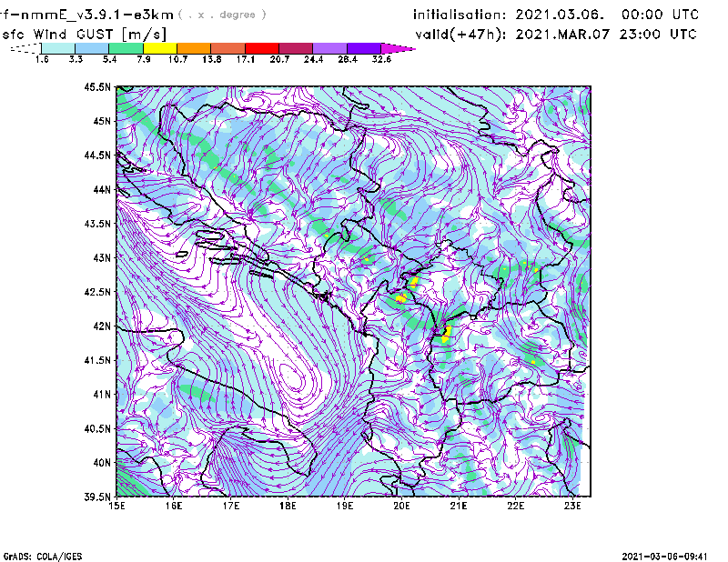Click the '42.5N' latitude label
Viewport: 728px width, 562px height.
click(x=97, y=292)
